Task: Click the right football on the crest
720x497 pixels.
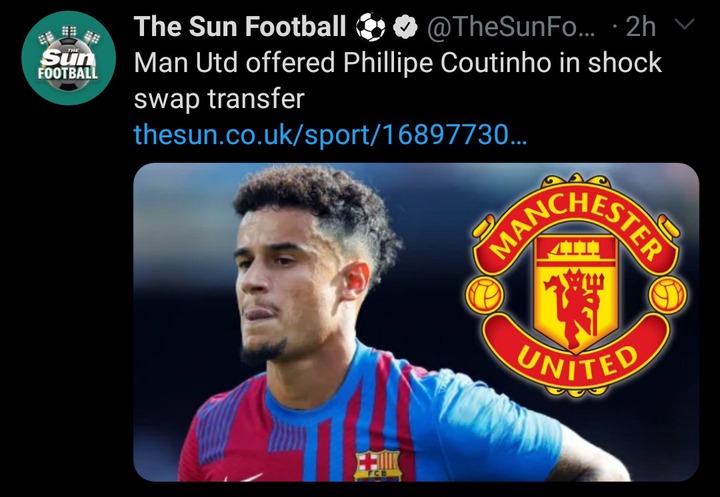Action: click(669, 295)
